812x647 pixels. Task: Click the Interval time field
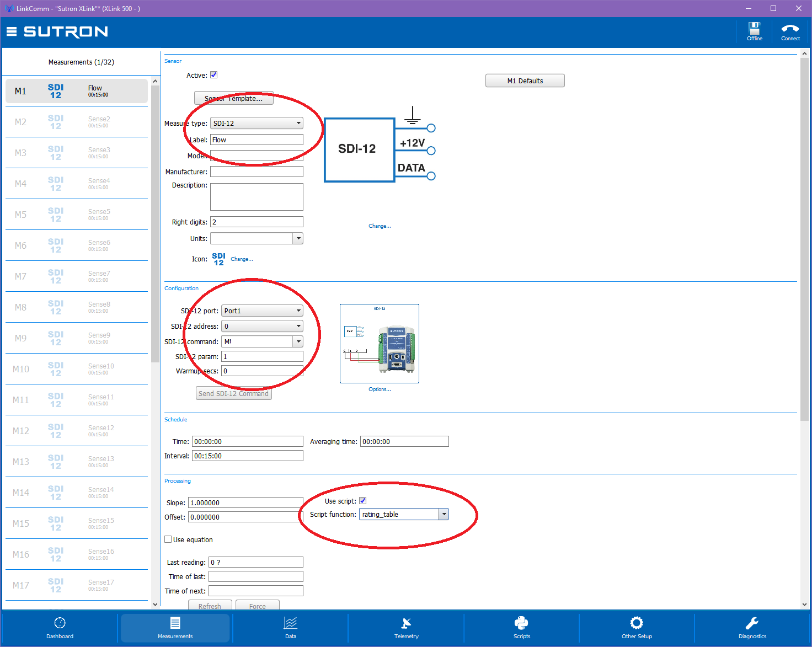tap(248, 456)
